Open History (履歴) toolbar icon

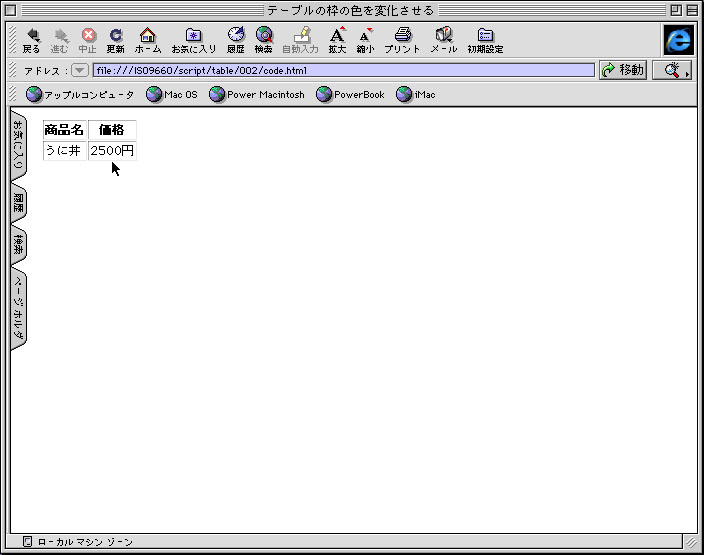[236, 40]
